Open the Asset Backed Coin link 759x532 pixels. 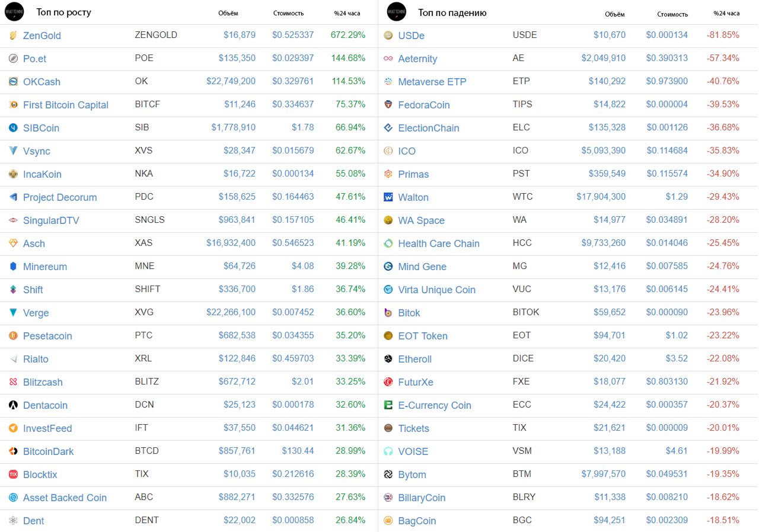pyautogui.click(x=65, y=498)
